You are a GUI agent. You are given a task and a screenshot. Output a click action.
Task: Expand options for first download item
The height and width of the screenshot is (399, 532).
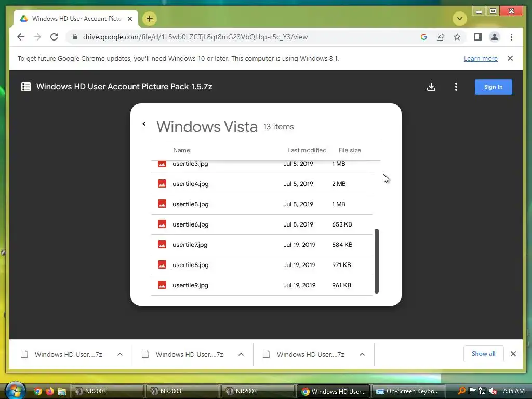[x=120, y=354]
